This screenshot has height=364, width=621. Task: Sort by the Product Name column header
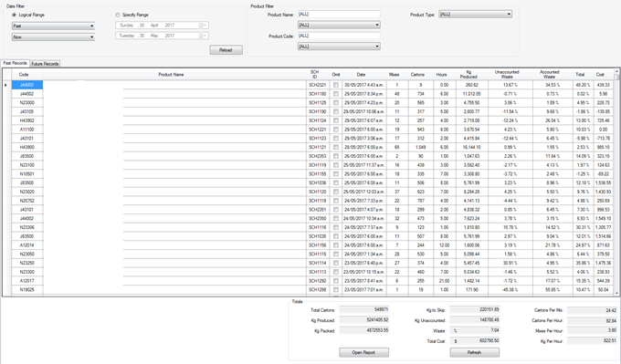click(171, 75)
